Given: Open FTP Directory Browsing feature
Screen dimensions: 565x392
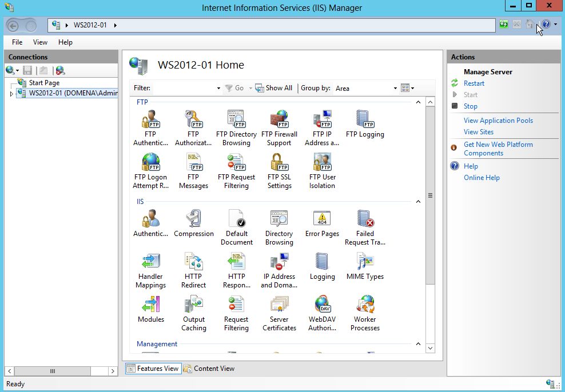Looking at the screenshot, I should pos(236,128).
